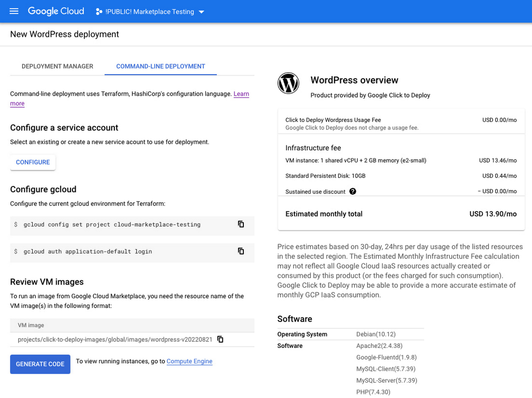The image size is (532, 398).
Task: Click the Review VM images heading
Action: pyautogui.click(x=47, y=282)
